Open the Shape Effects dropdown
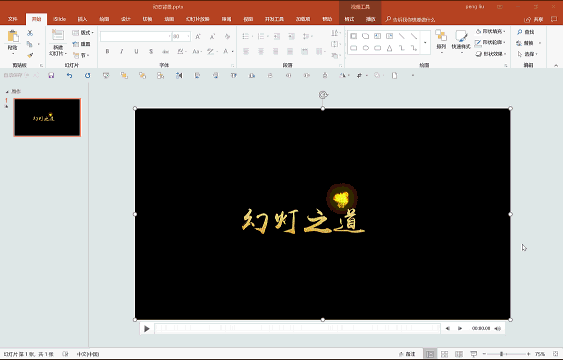 pos(491,54)
